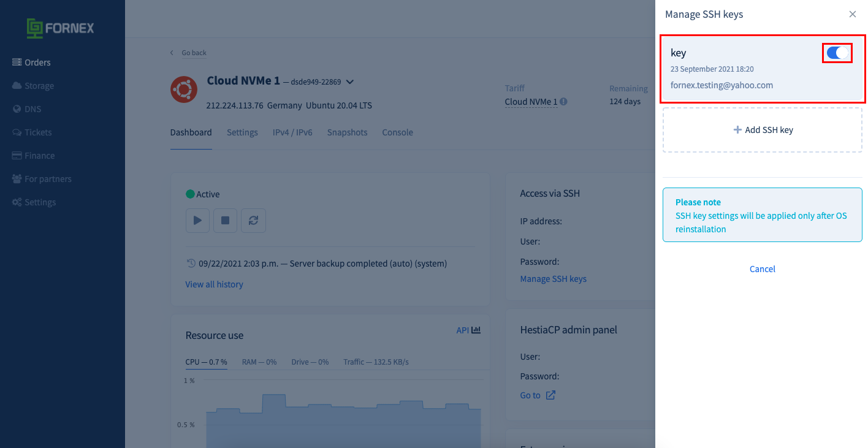The width and height of the screenshot is (868, 448).
Task: Click the reboot server refresh button
Action: [x=253, y=221]
